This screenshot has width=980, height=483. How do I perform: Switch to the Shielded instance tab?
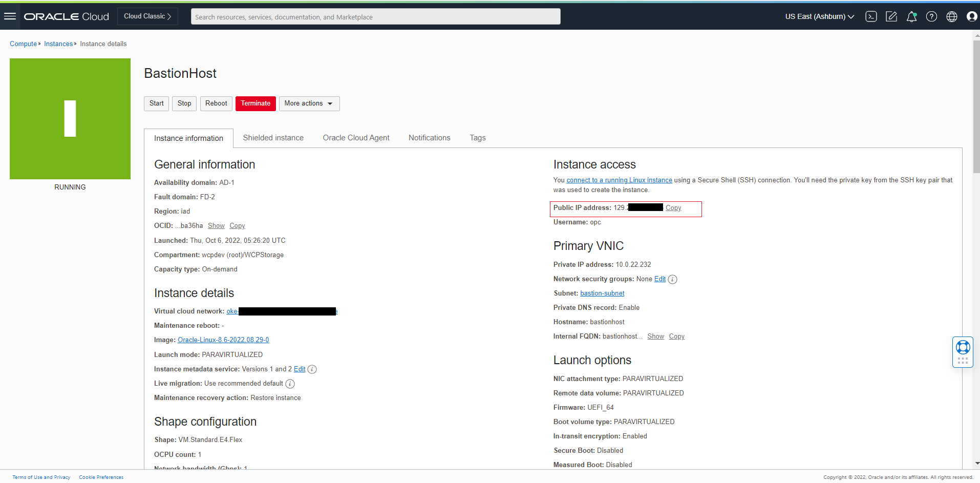[273, 138]
